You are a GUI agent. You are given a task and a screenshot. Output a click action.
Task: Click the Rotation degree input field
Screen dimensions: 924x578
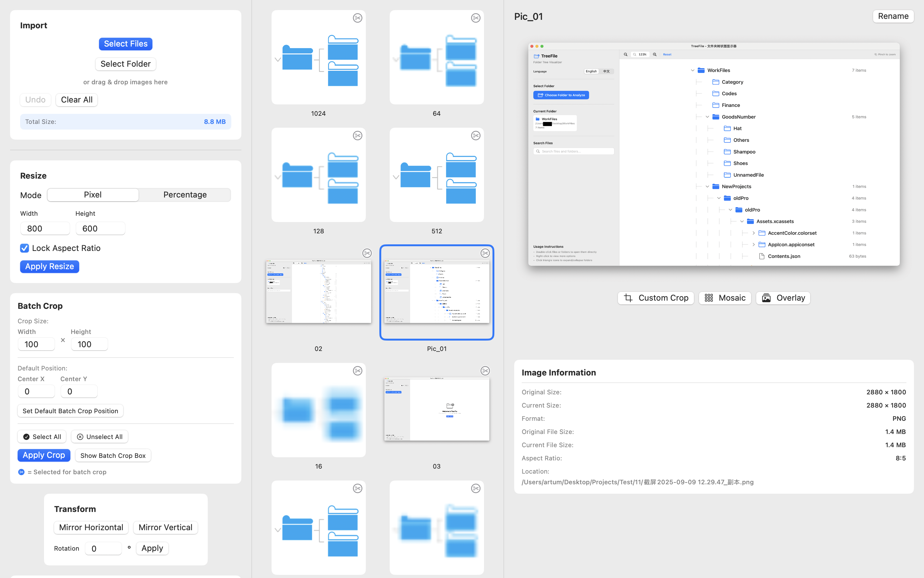[103, 548]
